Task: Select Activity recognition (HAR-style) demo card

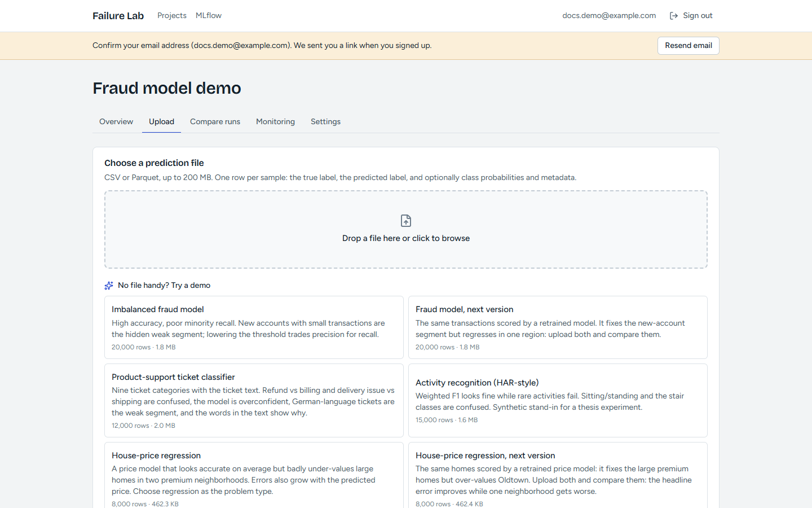Action: pos(558,400)
